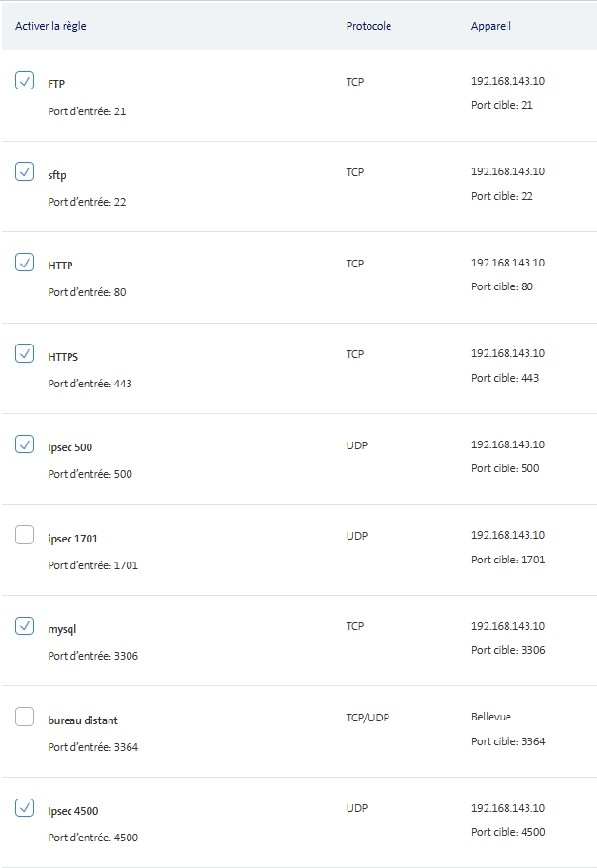Click 'Port cible: 3306' text

[x=507, y=650]
